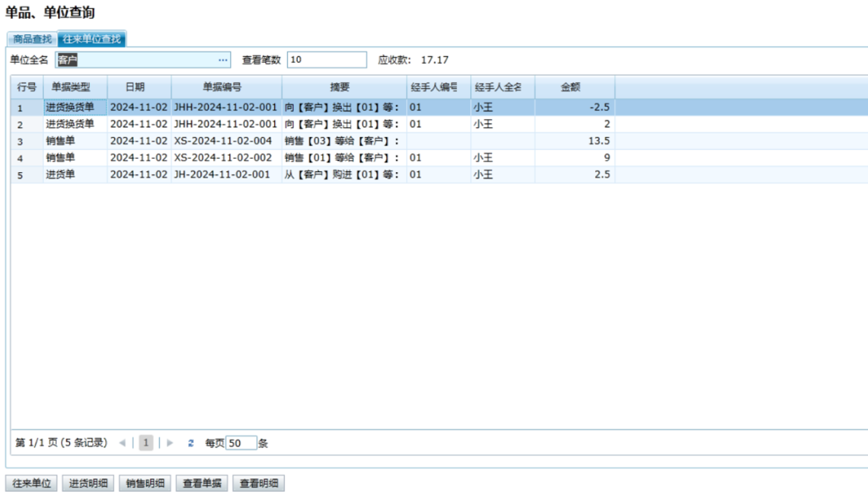
Task: Switch to the 商品查找 tab
Action: [x=32, y=39]
